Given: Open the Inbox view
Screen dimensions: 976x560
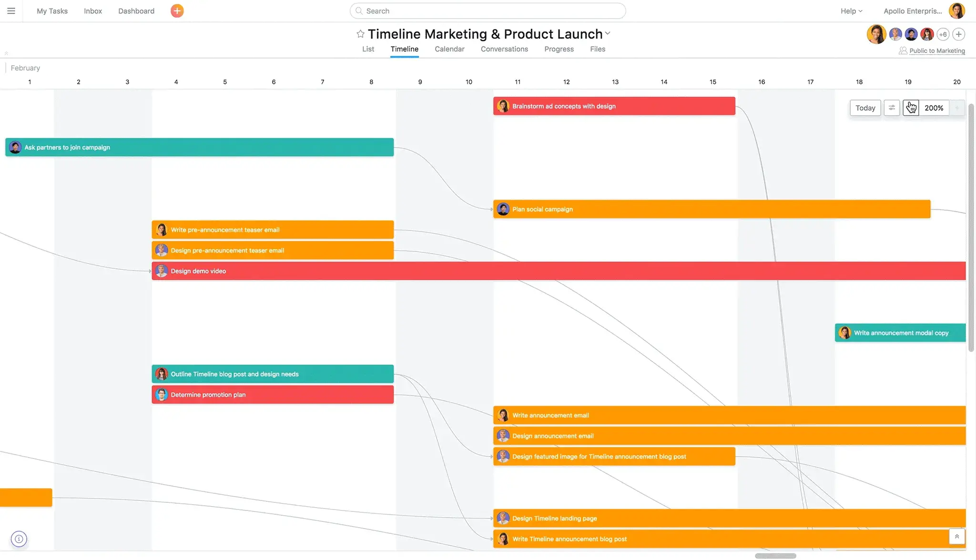Looking at the screenshot, I should 92,10.
